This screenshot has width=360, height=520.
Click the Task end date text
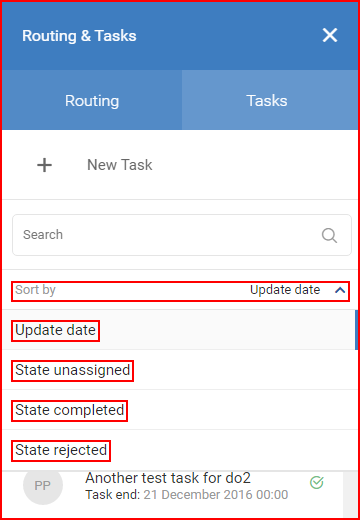pyautogui.click(x=216, y=495)
